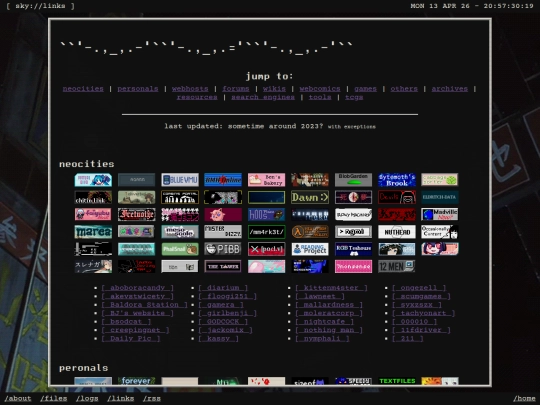Open the orange Half-Life lambda badge
Viewport: 540px width, 405px height.
(310, 232)
